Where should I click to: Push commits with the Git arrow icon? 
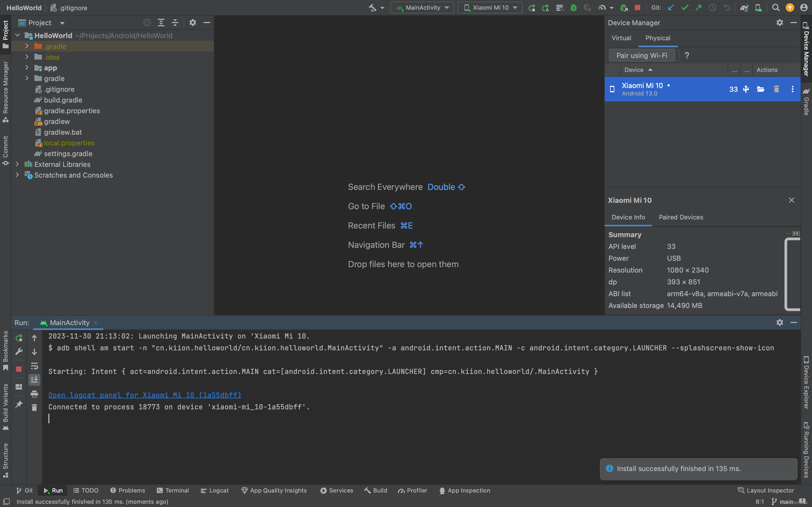pyautogui.click(x=699, y=8)
